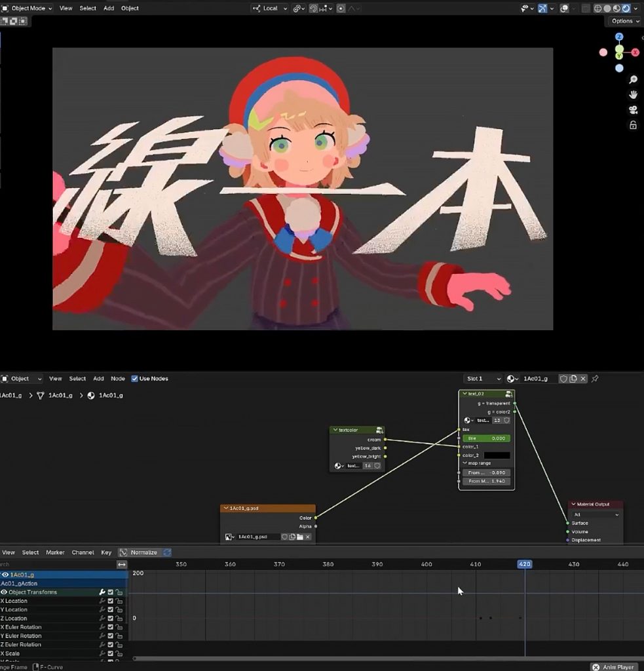
Task: Click frame 420 marker in timeline
Action: pos(524,564)
